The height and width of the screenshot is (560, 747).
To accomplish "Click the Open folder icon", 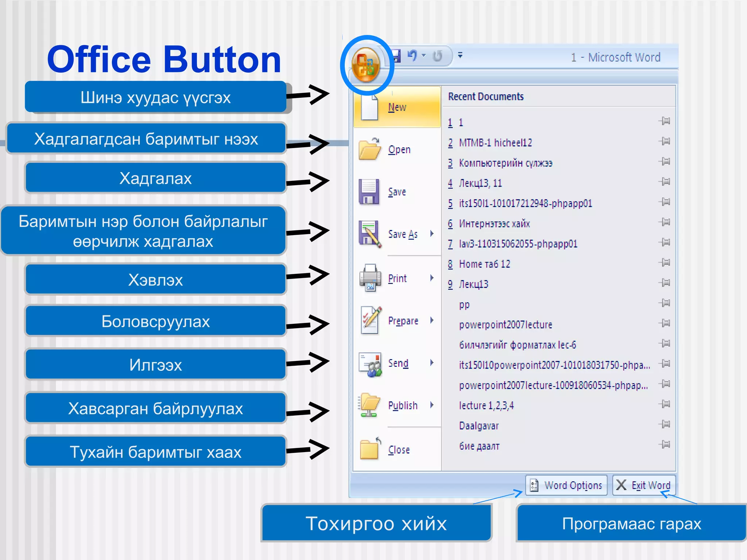I will [x=369, y=149].
